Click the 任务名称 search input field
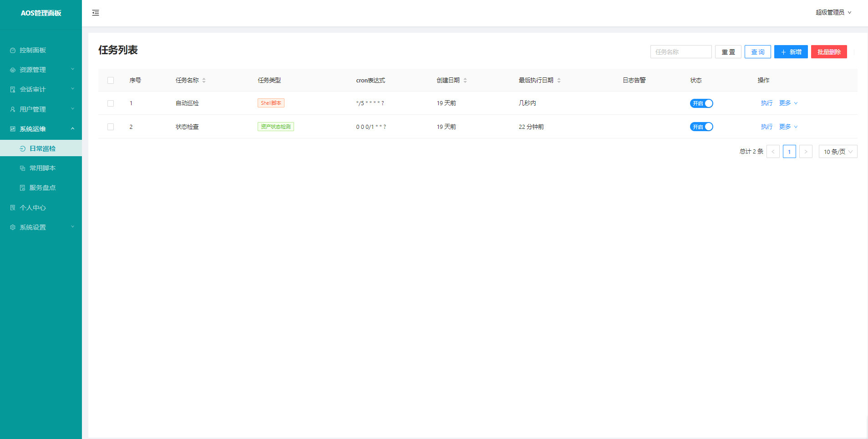Image resolution: width=868 pixels, height=439 pixels. pyautogui.click(x=680, y=52)
